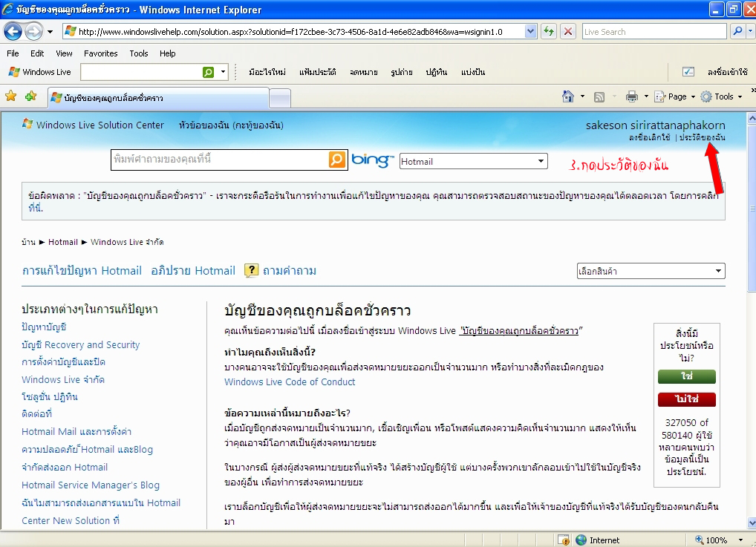
Task: Open หัวข้อของฉัน (กระทู้ของฉัน) link
Action: (x=231, y=125)
